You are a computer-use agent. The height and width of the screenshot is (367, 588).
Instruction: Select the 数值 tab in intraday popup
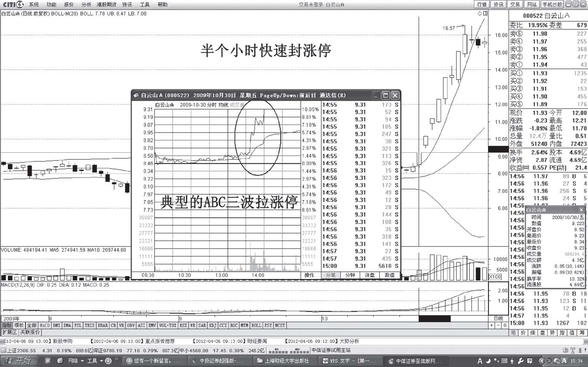pos(390,275)
